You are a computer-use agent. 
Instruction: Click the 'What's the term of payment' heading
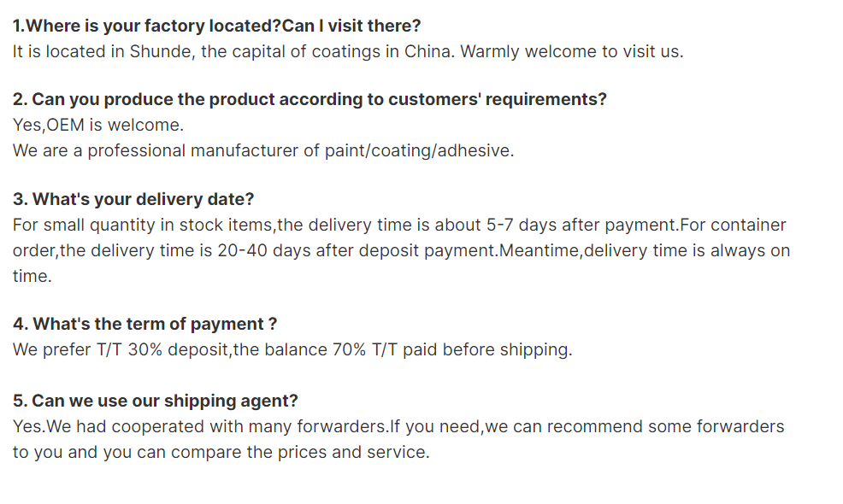[x=145, y=324]
